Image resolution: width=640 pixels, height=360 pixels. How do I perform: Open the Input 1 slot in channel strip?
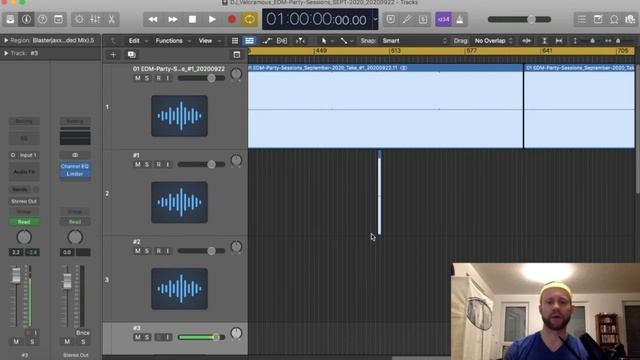point(24,155)
